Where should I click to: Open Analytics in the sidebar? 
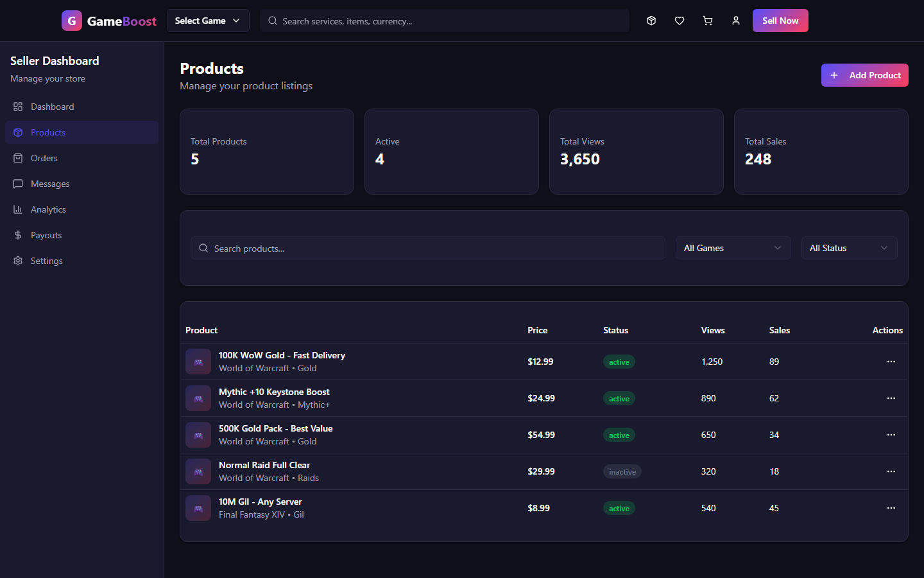(81, 209)
